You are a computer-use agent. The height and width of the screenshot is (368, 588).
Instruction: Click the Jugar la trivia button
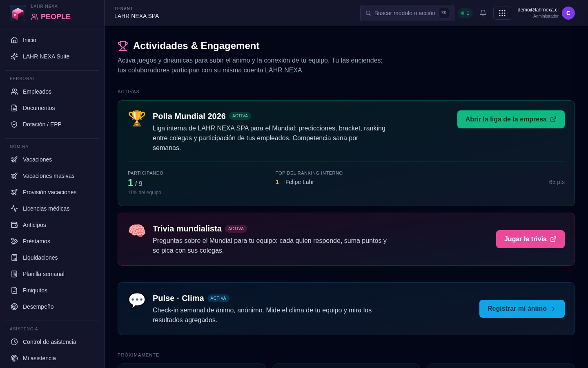click(530, 239)
